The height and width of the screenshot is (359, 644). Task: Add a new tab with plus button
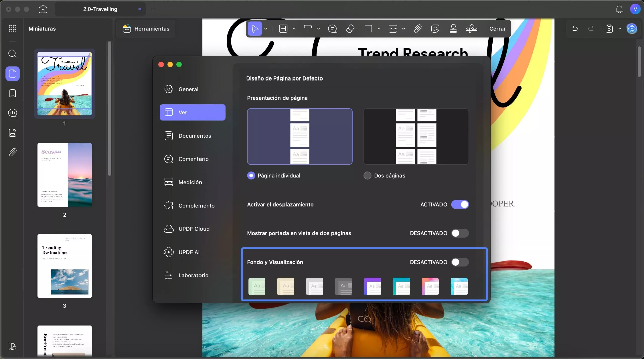[154, 9]
